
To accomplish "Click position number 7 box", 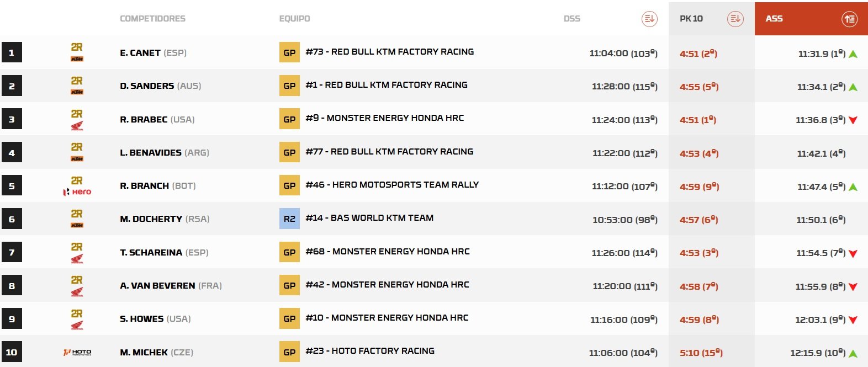I will point(12,253).
